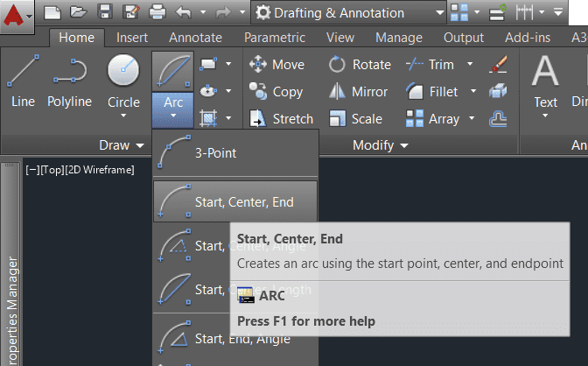588x366 pixels.
Task: Select the Mirror tool
Action: pyautogui.click(x=359, y=92)
